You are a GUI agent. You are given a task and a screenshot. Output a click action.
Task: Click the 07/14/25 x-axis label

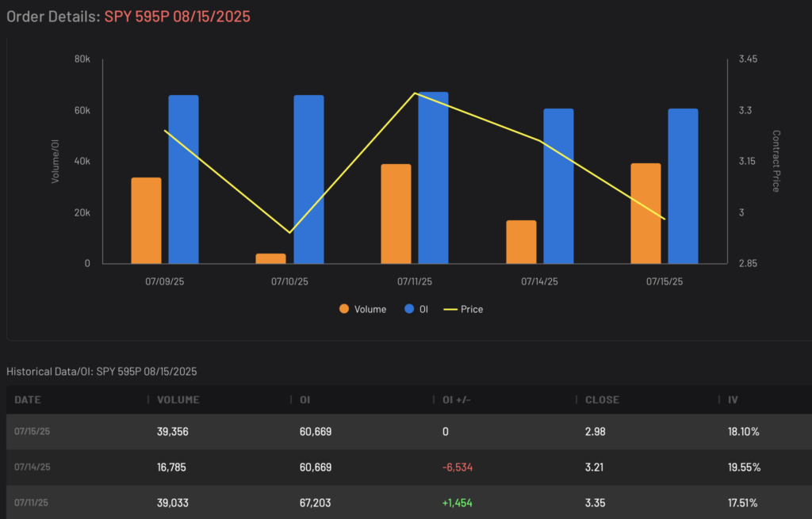[x=539, y=281]
